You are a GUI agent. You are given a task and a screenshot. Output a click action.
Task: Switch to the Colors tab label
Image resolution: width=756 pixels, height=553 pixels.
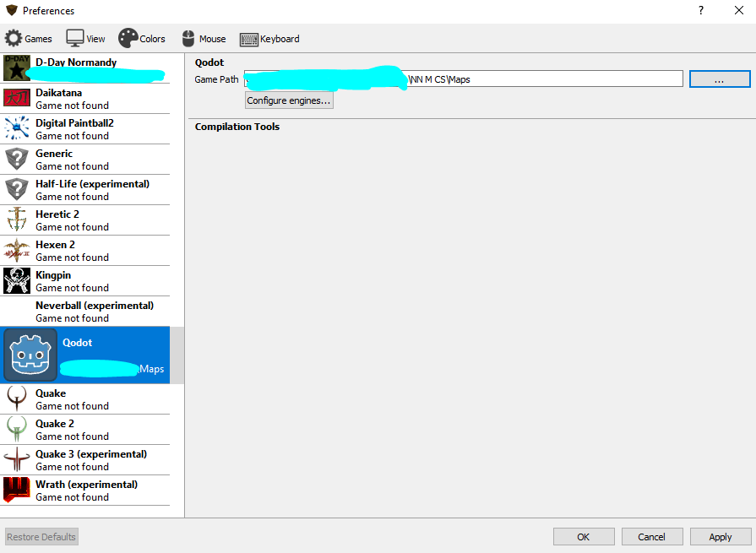click(152, 39)
